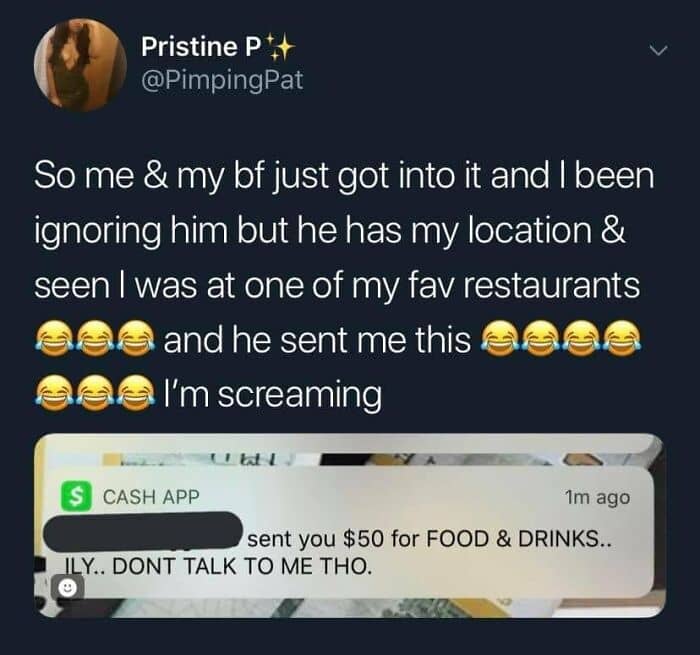The width and height of the screenshot is (700, 655).
Task: Click the blacked-out sender name
Action: tap(142, 532)
